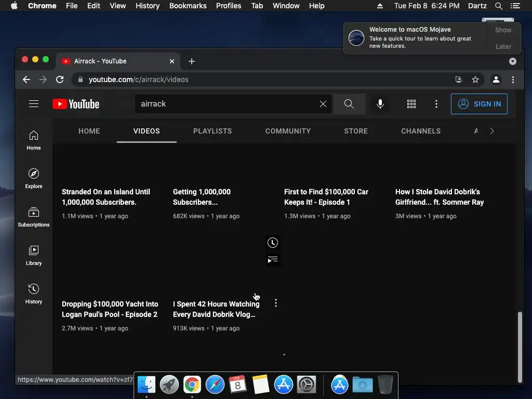Close the Airrack - YouTube tab
The width and height of the screenshot is (532, 399).
point(172,61)
